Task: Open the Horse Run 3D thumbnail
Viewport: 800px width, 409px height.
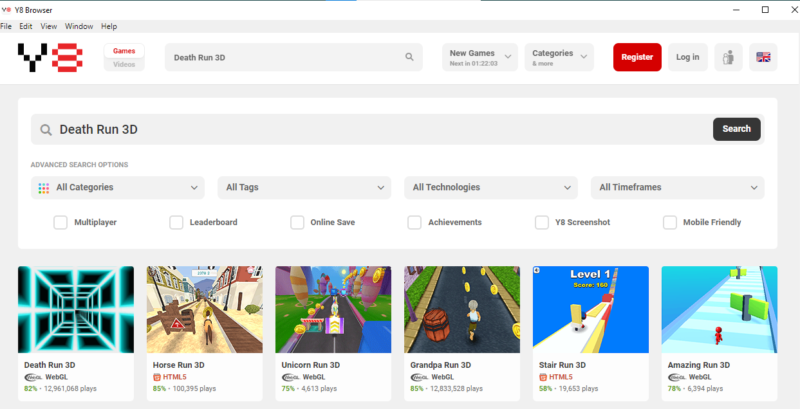Action: [x=205, y=310]
